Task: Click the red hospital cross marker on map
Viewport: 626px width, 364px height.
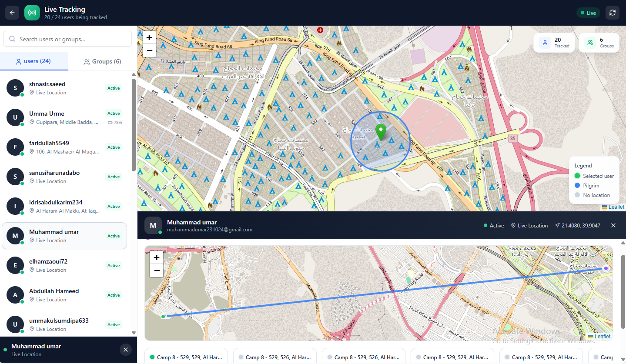Action: (x=320, y=30)
